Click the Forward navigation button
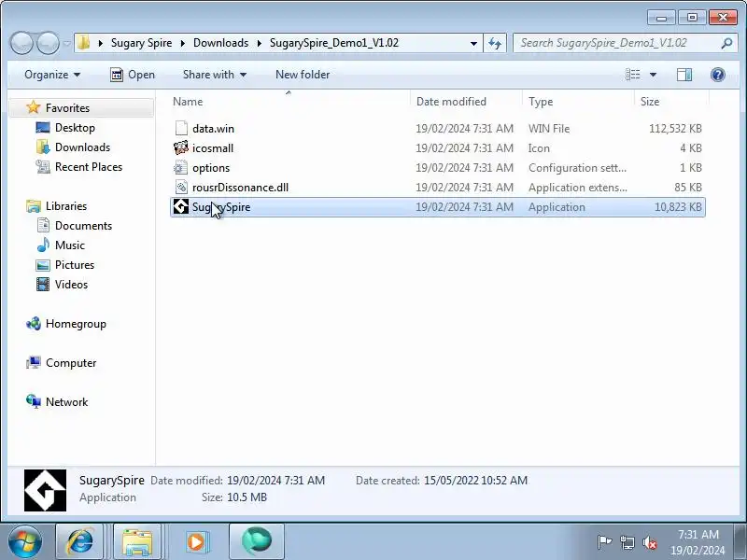This screenshot has height=560, width=747. [48, 43]
